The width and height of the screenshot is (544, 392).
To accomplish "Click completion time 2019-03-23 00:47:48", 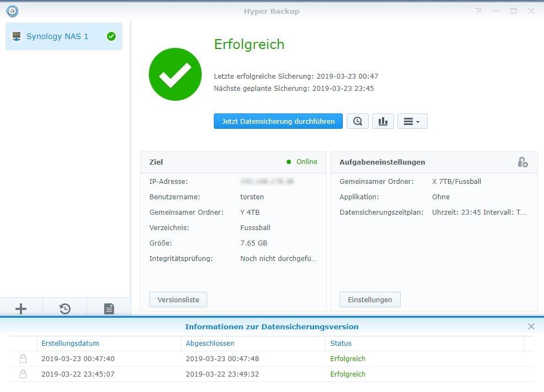I will tap(222, 359).
